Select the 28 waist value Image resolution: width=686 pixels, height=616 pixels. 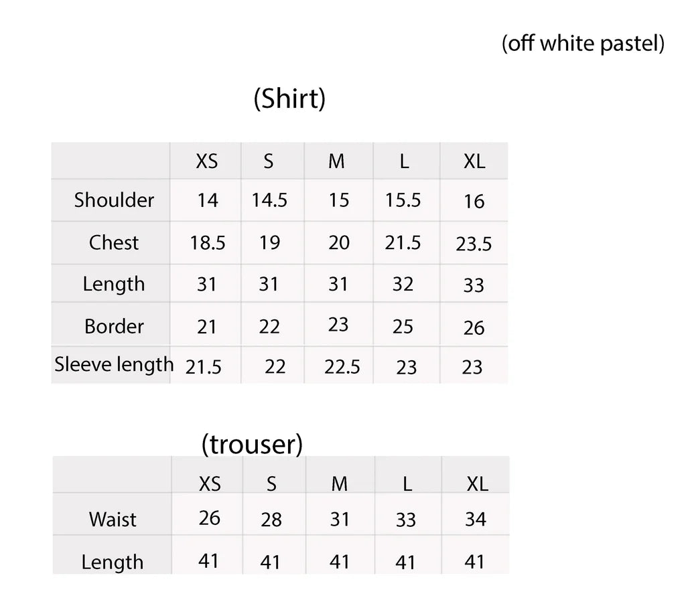(x=271, y=520)
